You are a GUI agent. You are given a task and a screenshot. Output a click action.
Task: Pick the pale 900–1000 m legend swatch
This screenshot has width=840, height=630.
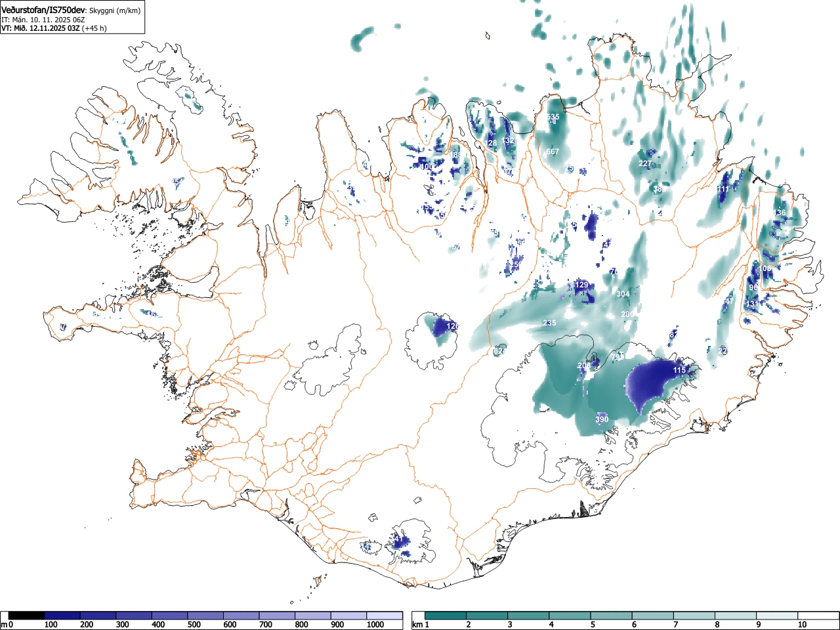pos(348,616)
